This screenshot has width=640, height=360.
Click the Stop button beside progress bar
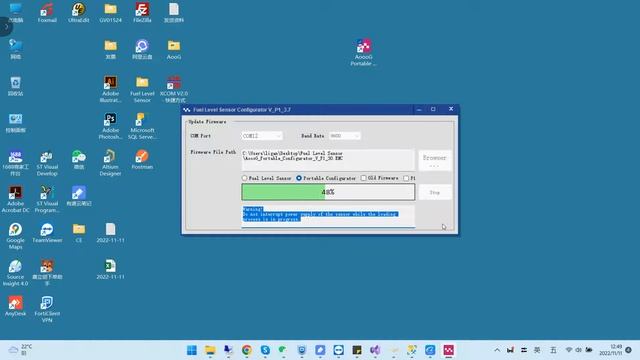(x=435, y=192)
